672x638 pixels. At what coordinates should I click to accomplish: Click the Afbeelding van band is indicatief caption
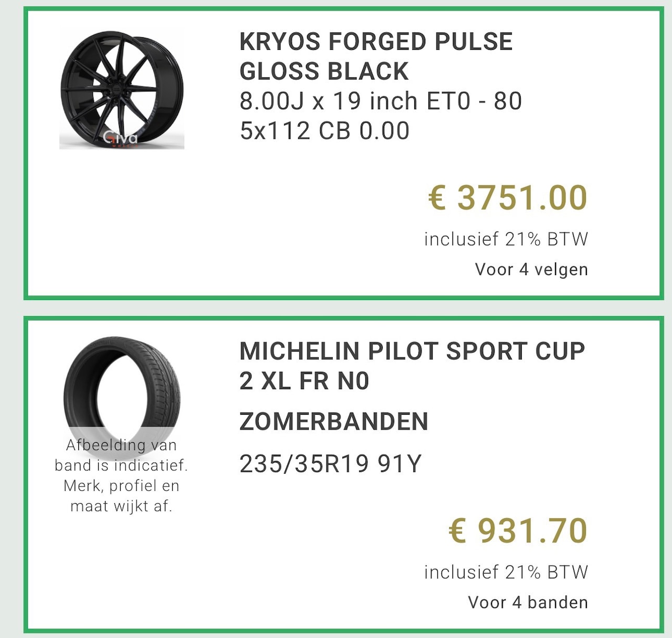pos(121,455)
